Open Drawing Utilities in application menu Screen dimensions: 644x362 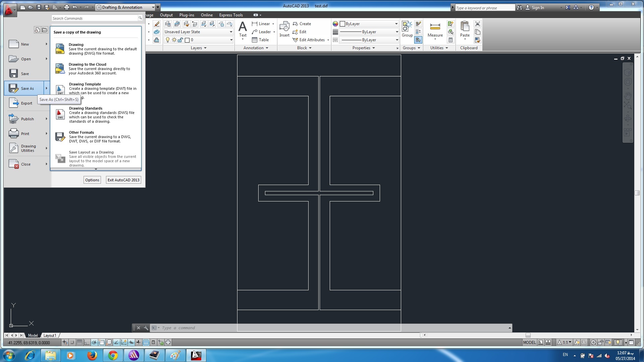point(28,148)
